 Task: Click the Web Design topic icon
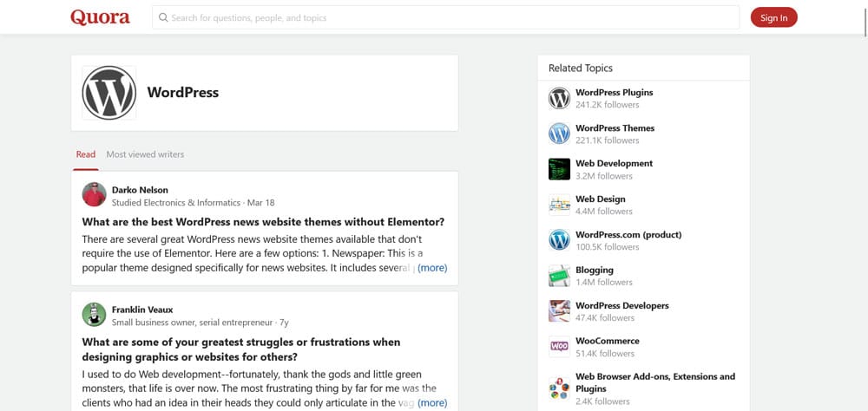coord(559,205)
